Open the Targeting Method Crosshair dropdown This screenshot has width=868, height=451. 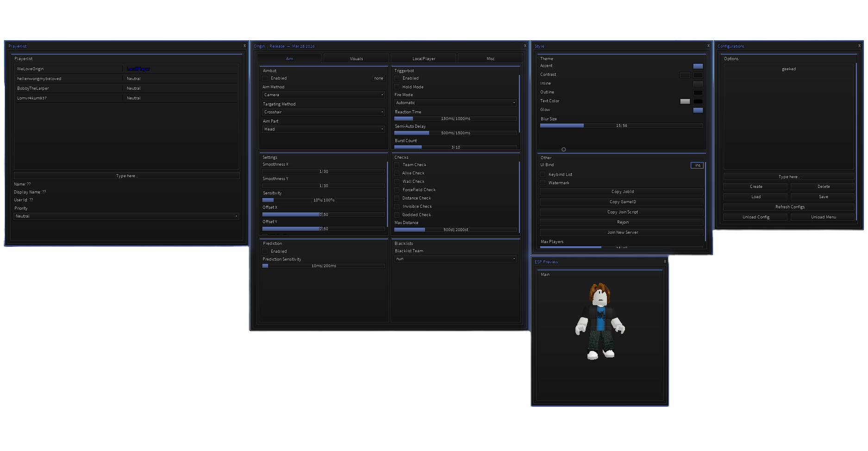tap(324, 112)
